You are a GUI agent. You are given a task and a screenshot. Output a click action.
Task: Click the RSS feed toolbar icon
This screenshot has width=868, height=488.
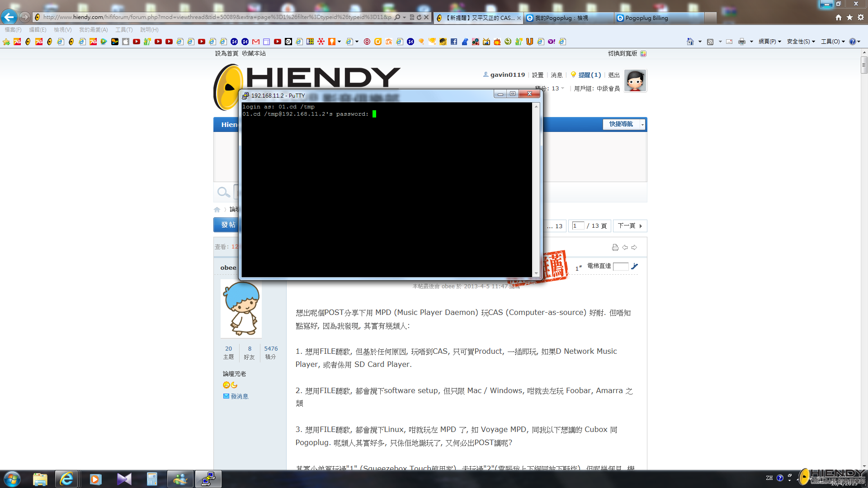[710, 42]
